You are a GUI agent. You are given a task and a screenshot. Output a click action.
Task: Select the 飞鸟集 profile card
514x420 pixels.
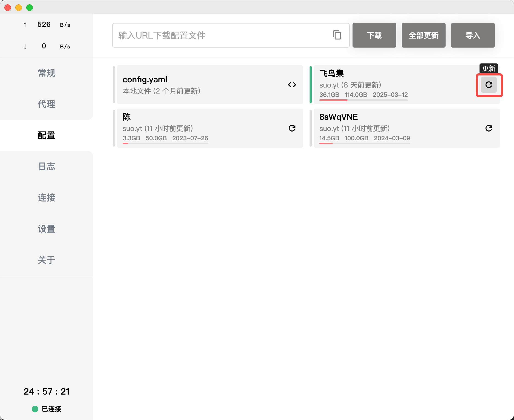click(x=407, y=84)
